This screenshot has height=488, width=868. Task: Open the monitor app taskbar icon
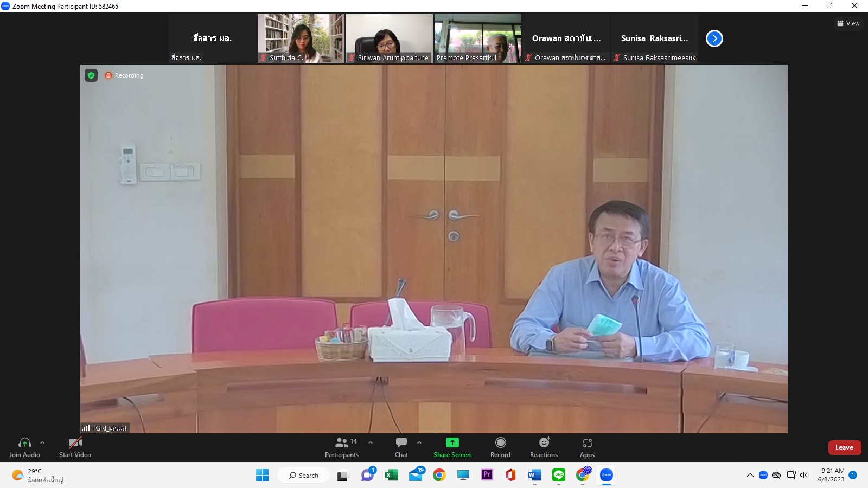click(x=463, y=476)
